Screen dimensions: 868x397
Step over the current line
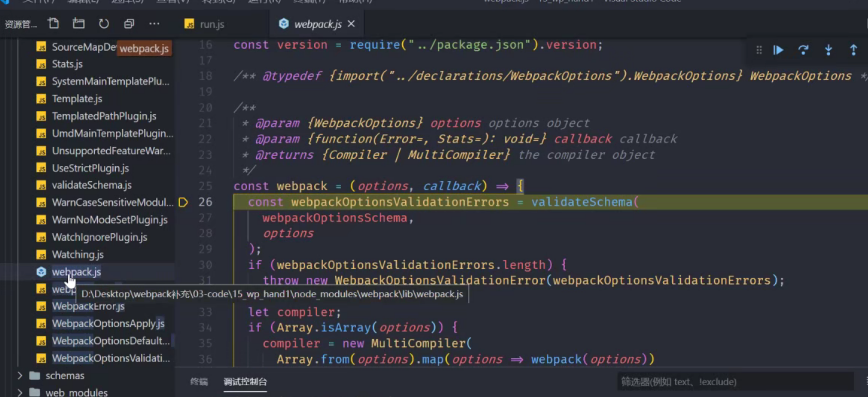click(803, 50)
